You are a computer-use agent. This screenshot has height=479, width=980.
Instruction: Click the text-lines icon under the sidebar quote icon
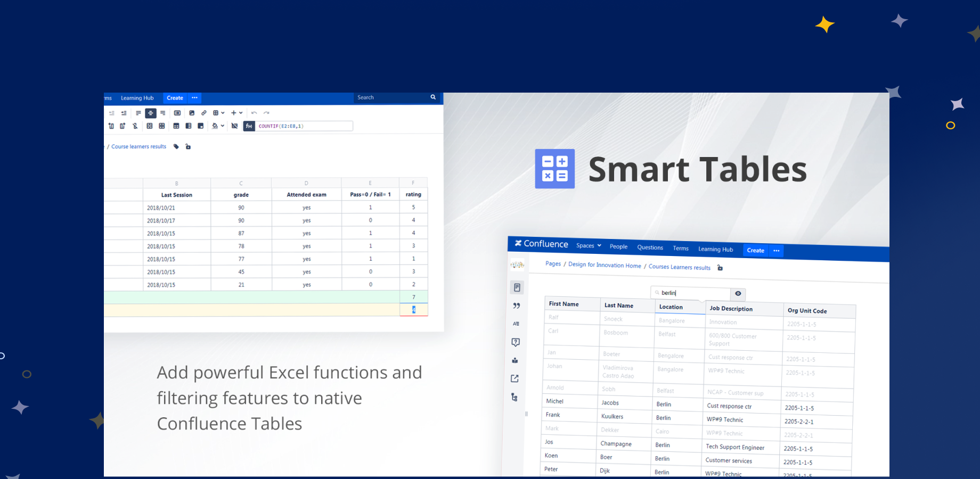click(x=516, y=324)
